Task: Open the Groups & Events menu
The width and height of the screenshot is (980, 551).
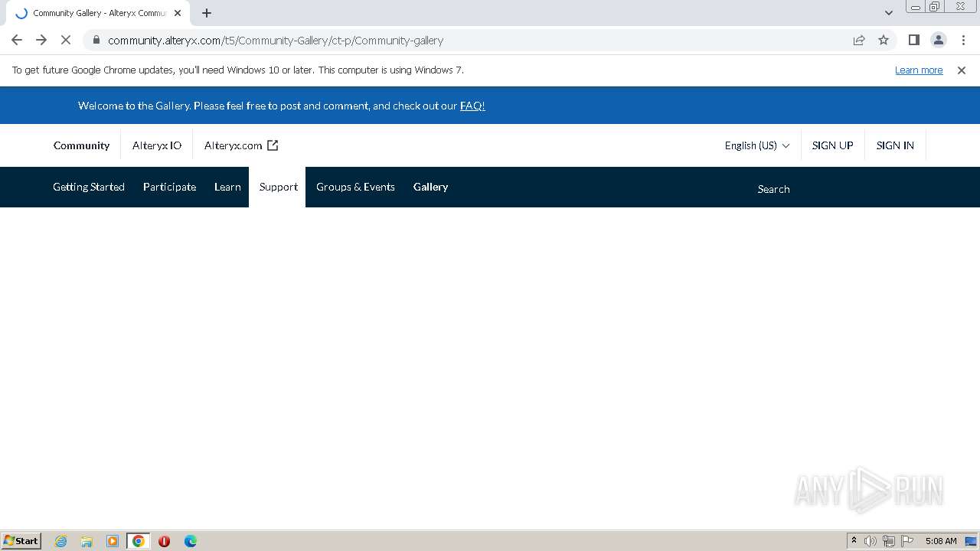Action: (355, 187)
